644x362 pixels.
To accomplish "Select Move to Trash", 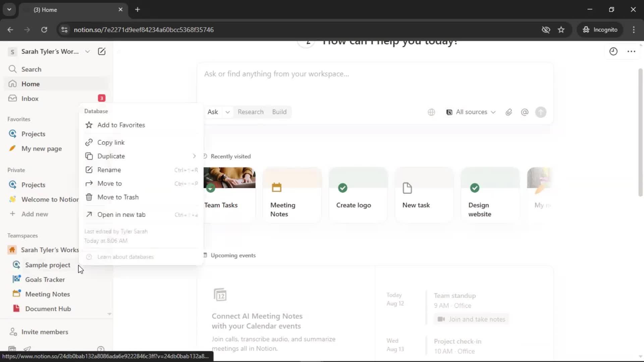I will tap(141, 197).
